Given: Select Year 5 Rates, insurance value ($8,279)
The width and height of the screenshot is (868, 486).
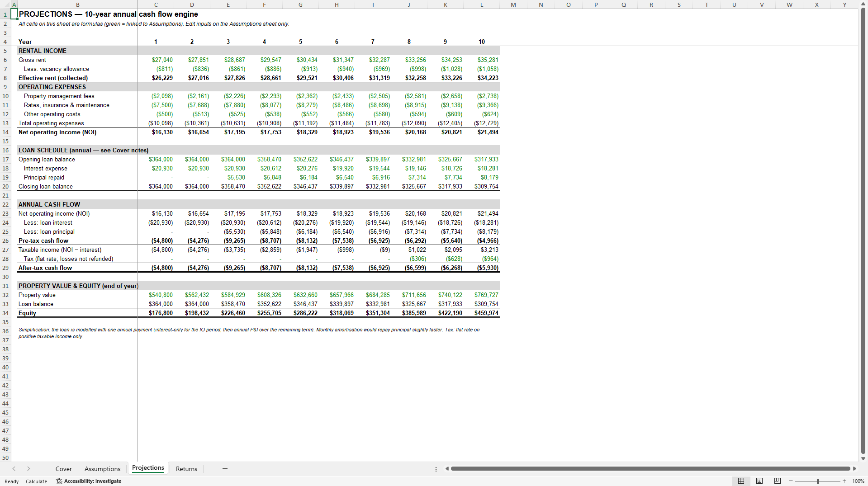Looking at the screenshot, I should [301, 105].
